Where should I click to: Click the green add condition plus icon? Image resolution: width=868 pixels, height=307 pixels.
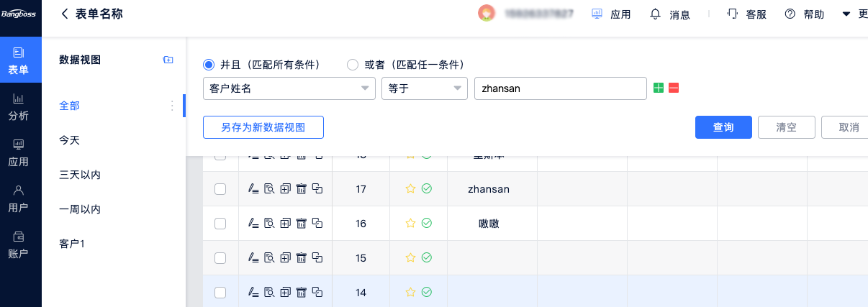click(658, 88)
